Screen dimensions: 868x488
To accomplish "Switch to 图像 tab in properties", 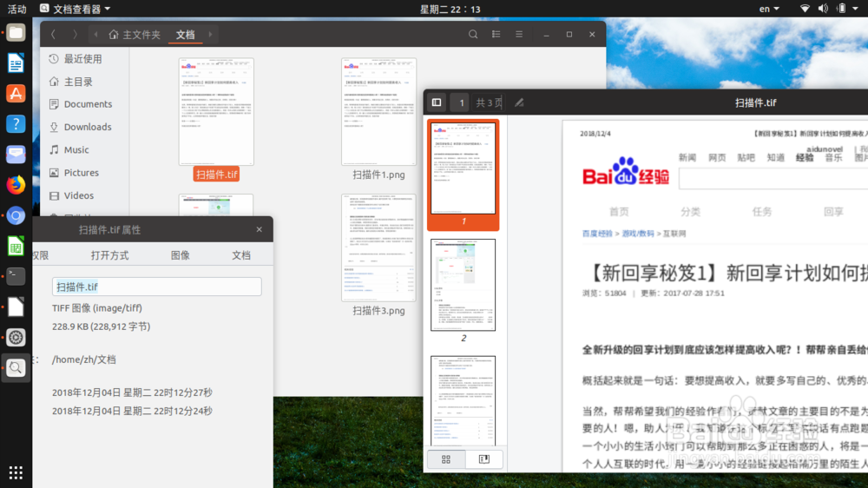I will tap(180, 255).
